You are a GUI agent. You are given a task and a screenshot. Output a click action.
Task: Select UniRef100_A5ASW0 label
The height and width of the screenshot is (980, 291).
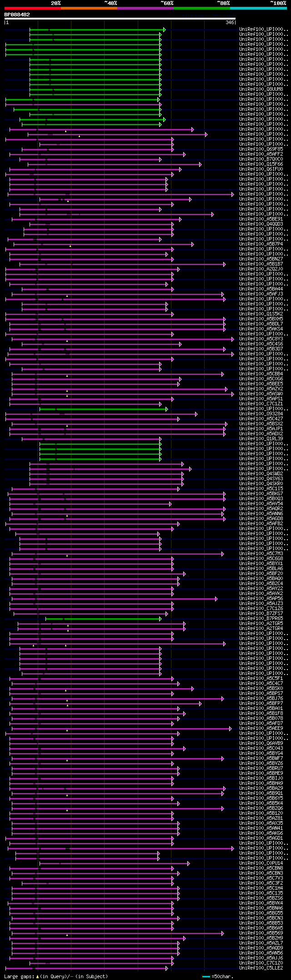tap(261, 394)
